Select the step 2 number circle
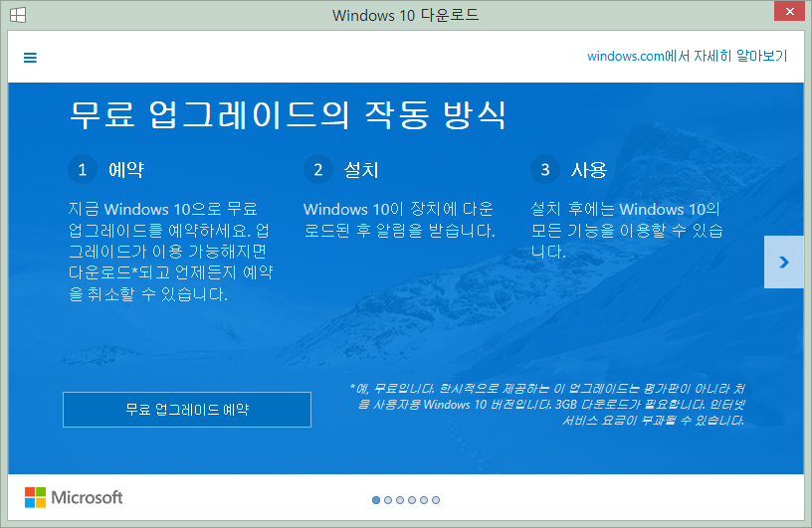The height and width of the screenshot is (528, 812). pyautogui.click(x=317, y=169)
